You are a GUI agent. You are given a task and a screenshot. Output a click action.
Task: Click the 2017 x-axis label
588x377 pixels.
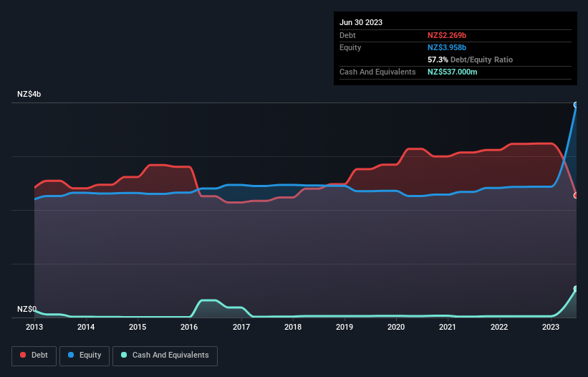click(x=241, y=327)
